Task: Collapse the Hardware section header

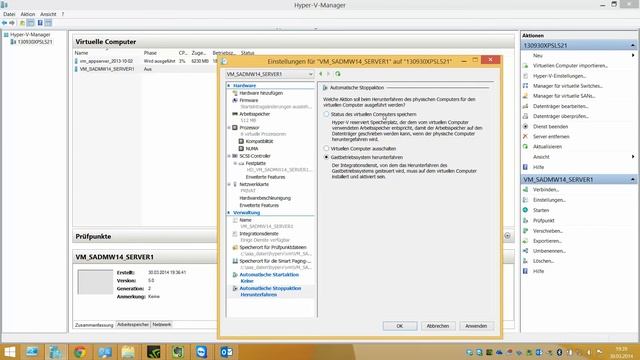Action: [x=229, y=86]
